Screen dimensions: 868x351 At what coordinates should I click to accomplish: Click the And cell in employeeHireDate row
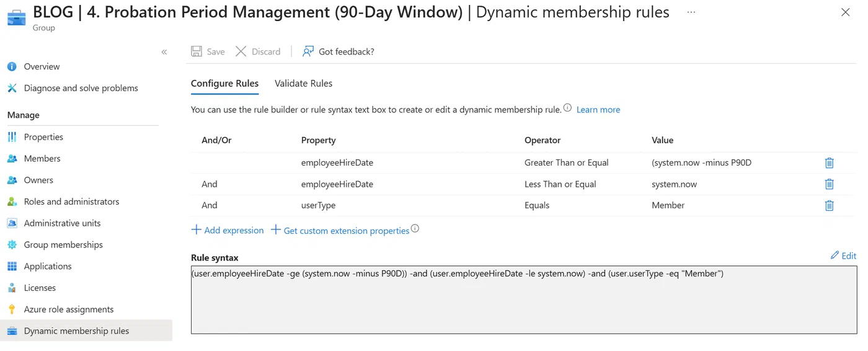click(x=210, y=184)
